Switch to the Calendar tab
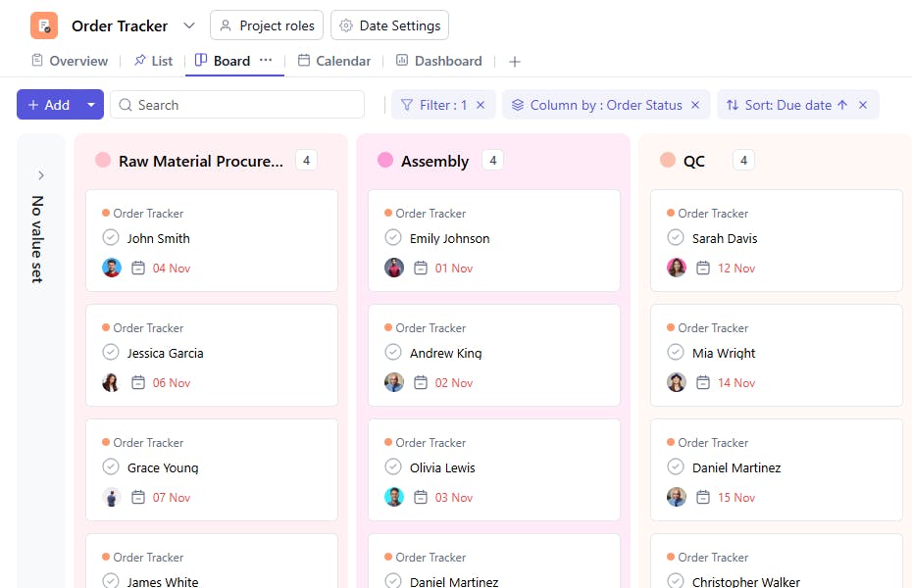The width and height of the screenshot is (912, 588). tap(334, 61)
